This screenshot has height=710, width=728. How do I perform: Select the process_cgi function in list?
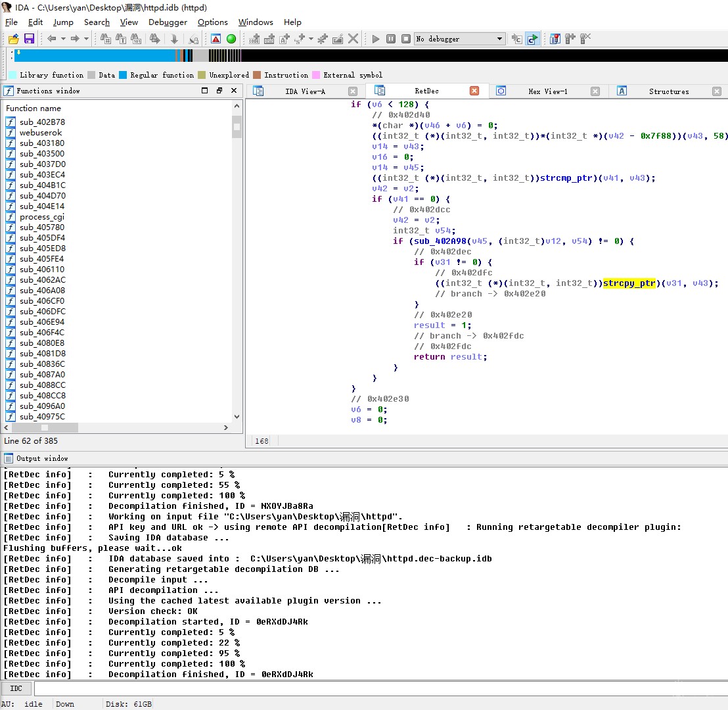(x=42, y=217)
